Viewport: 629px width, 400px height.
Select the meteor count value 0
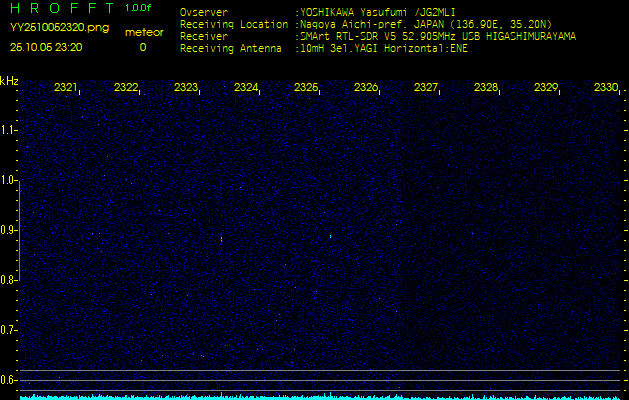click(142, 47)
